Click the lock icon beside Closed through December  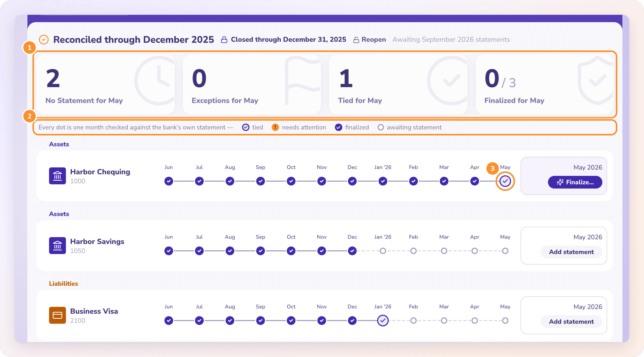(224, 40)
